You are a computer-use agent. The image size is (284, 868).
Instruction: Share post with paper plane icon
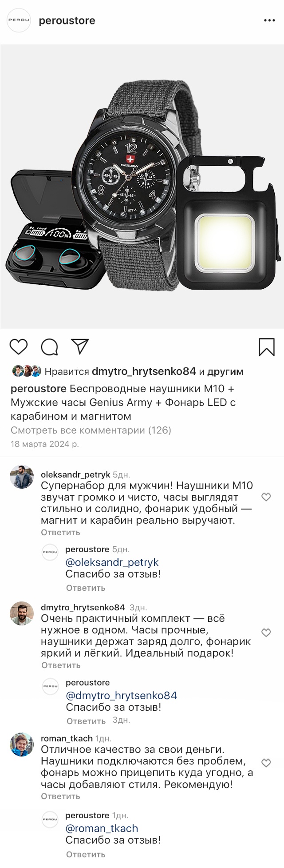pyautogui.click(x=80, y=346)
